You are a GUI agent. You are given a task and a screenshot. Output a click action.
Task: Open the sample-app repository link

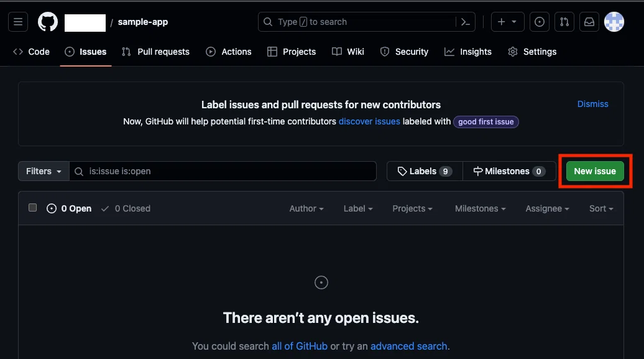143,22
